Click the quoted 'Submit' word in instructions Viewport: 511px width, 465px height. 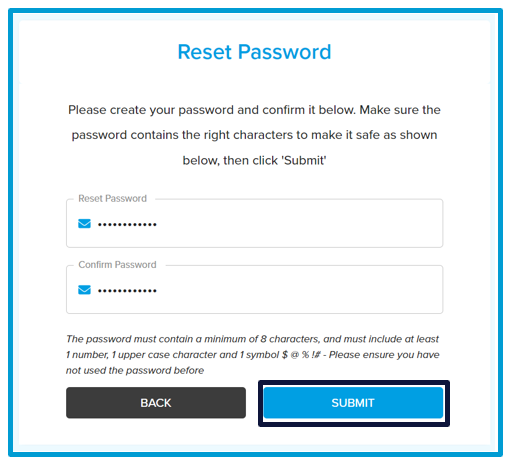pyautogui.click(x=304, y=161)
